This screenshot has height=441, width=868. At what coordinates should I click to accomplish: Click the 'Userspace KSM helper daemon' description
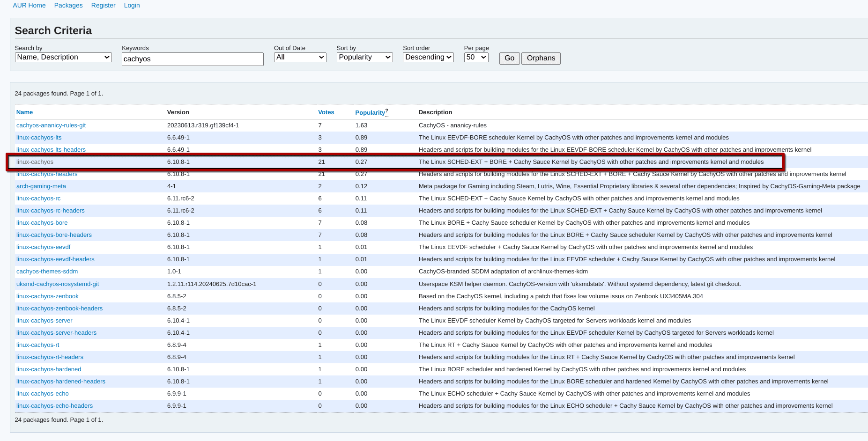(x=580, y=284)
